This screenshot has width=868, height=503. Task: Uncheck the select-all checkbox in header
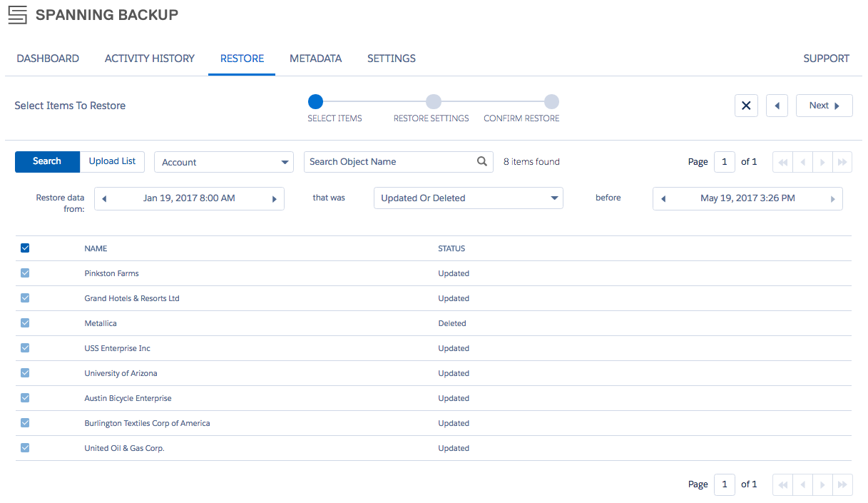pyautogui.click(x=25, y=248)
